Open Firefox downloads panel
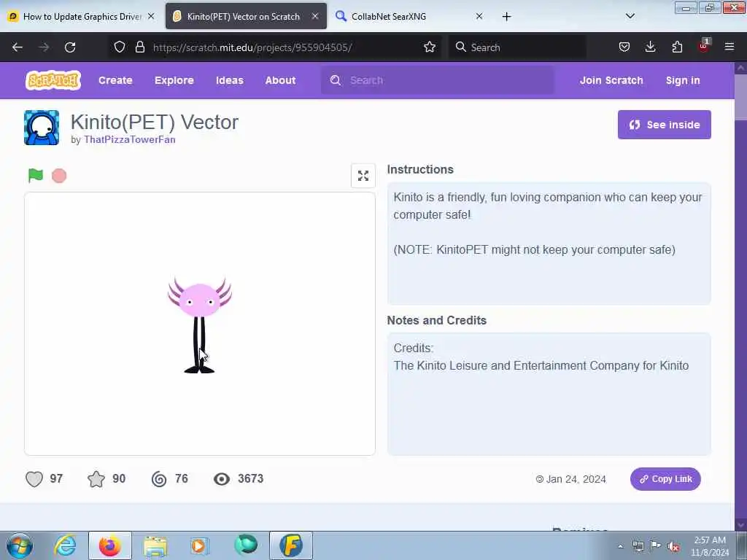This screenshot has width=747, height=560. tap(650, 47)
